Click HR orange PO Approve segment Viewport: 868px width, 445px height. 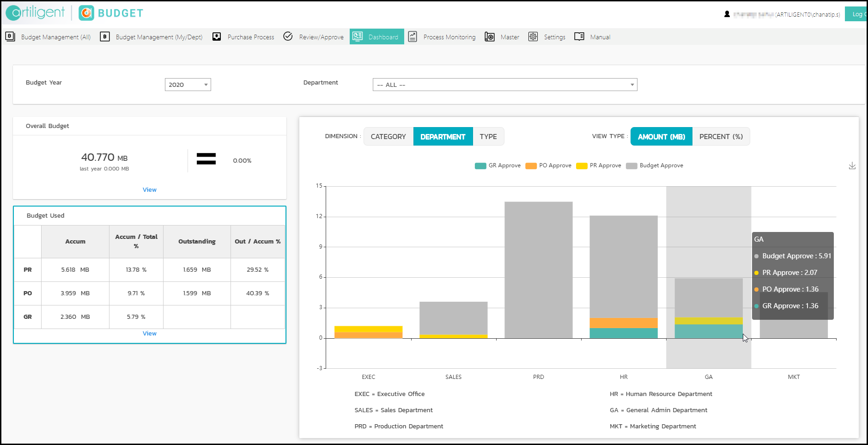coord(624,323)
